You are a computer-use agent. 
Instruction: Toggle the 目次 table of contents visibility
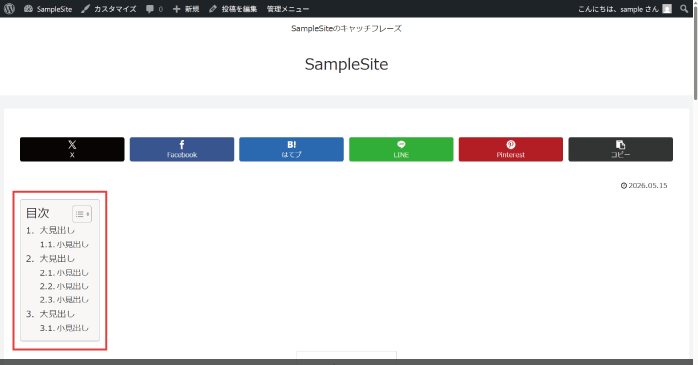82,214
